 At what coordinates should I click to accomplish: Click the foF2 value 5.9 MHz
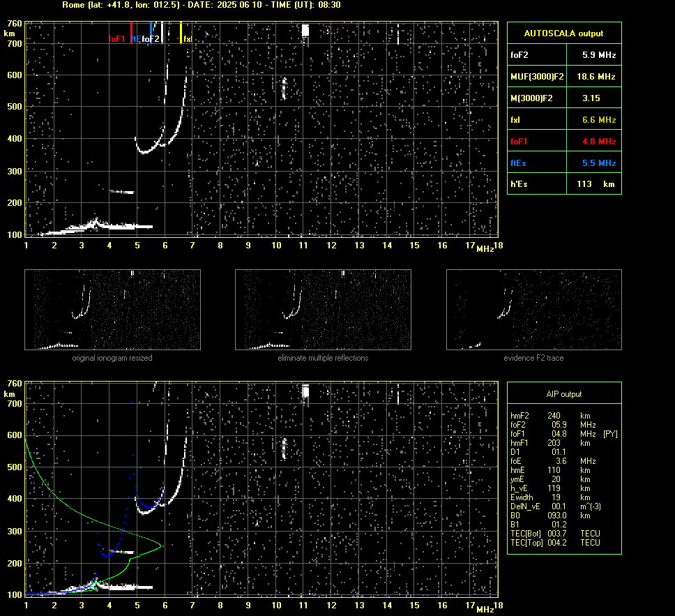tap(599, 55)
